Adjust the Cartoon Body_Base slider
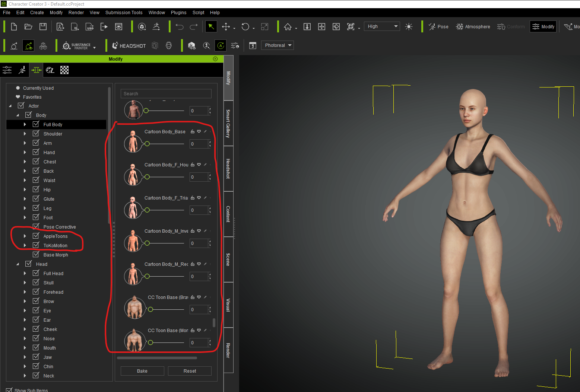 [x=164, y=144]
